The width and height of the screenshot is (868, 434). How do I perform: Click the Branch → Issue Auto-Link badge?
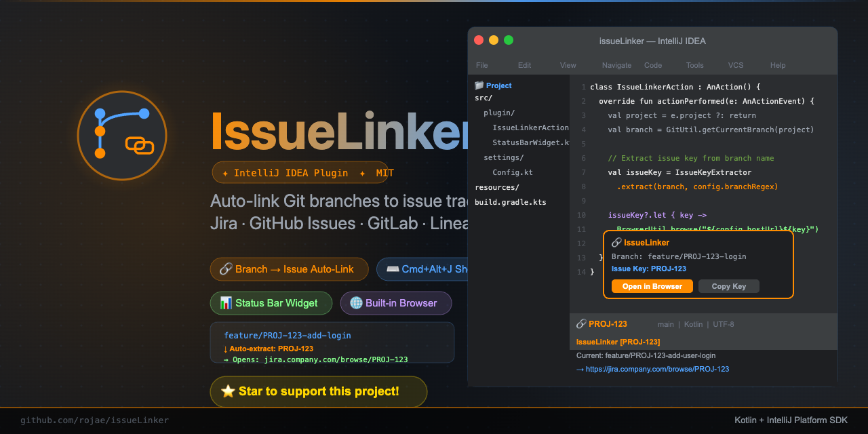[289, 269]
